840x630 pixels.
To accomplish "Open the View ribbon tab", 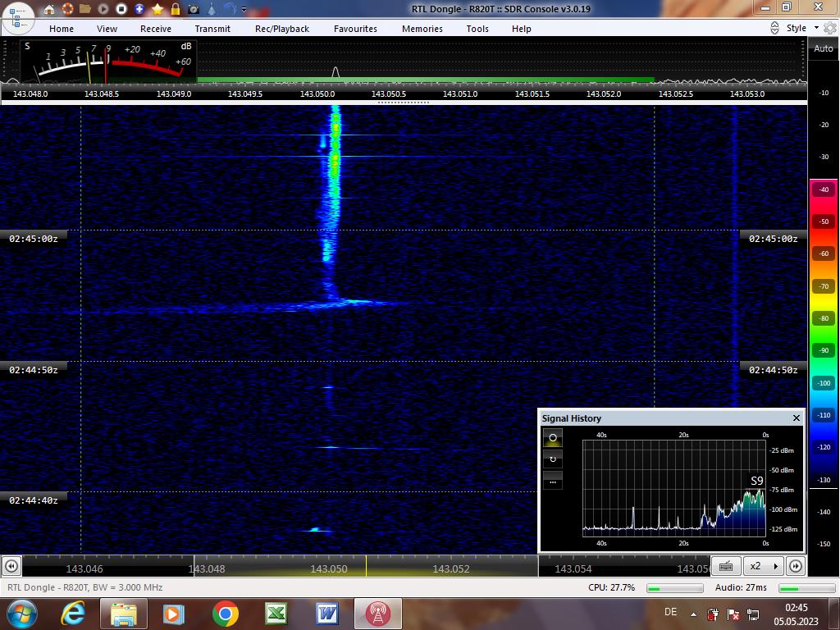I will 107,29.
